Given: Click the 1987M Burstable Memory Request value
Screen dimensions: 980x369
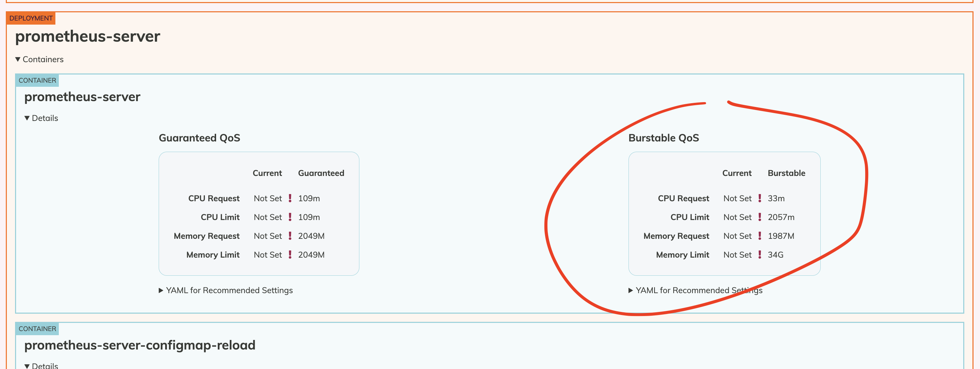Looking at the screenshot, I should pyautogui.click(x=781, y=236).
